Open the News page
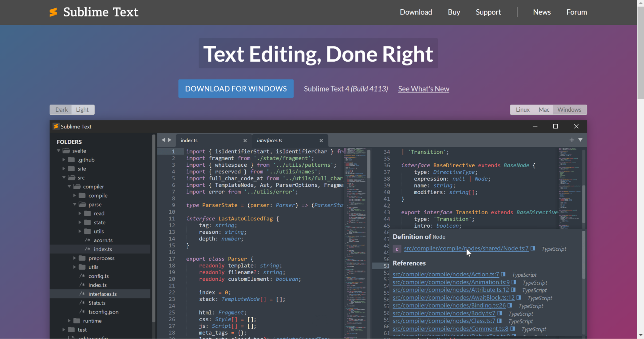This screenshot has height=339, width=644. (542, 12)
